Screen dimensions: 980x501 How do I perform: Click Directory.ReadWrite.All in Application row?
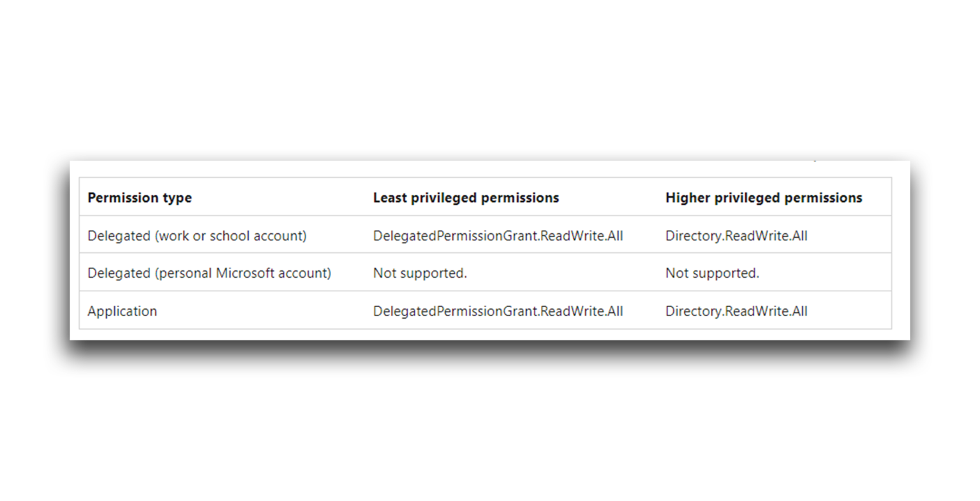pyautogui.click(x=736, y=311)
